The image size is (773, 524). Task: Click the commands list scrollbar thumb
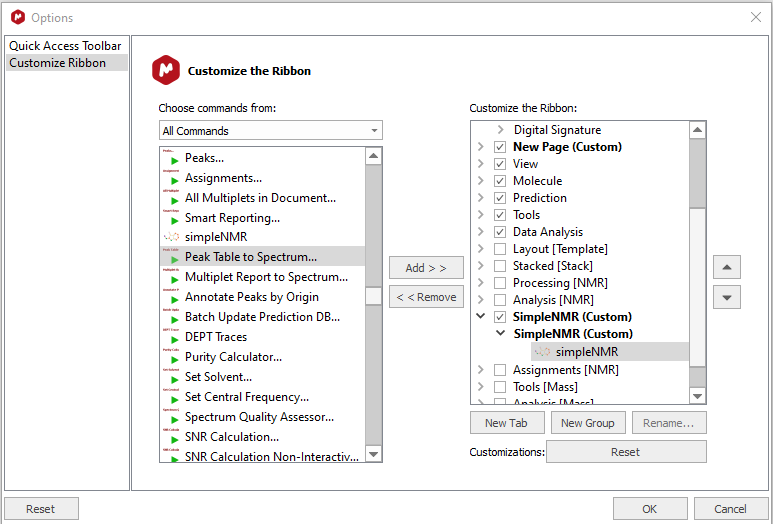click(x=374, y=296)
